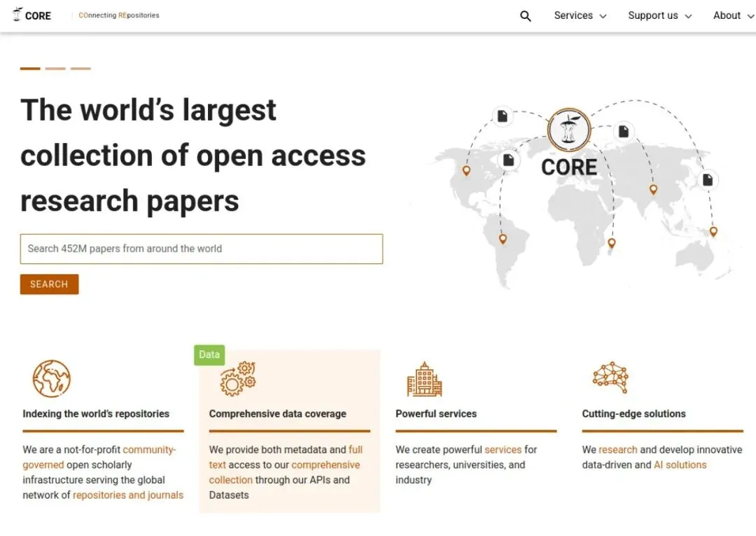Viewport: 756px width, 536px height.
Task: Open the AI solutions link
Action: [680, 465]
